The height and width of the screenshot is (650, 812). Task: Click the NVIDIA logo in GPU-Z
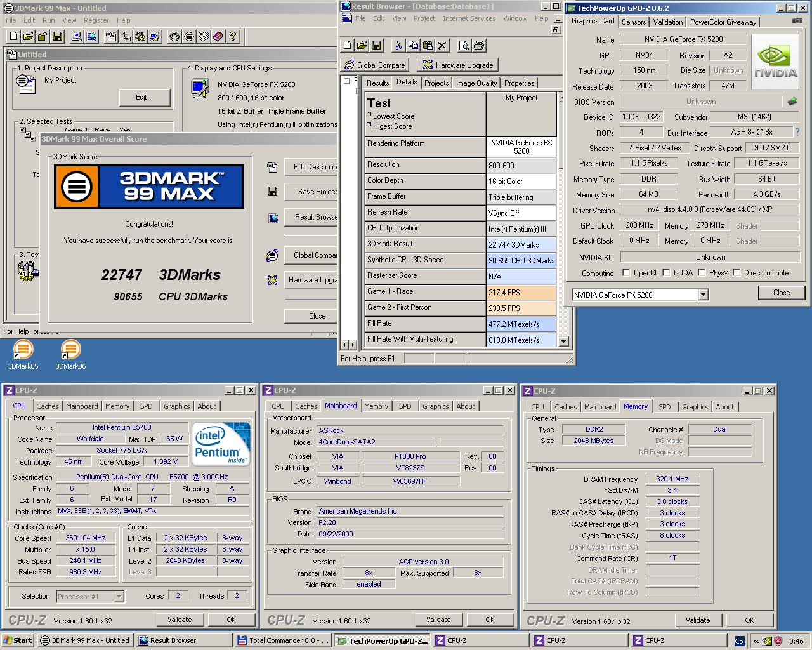tap(775, 62)
